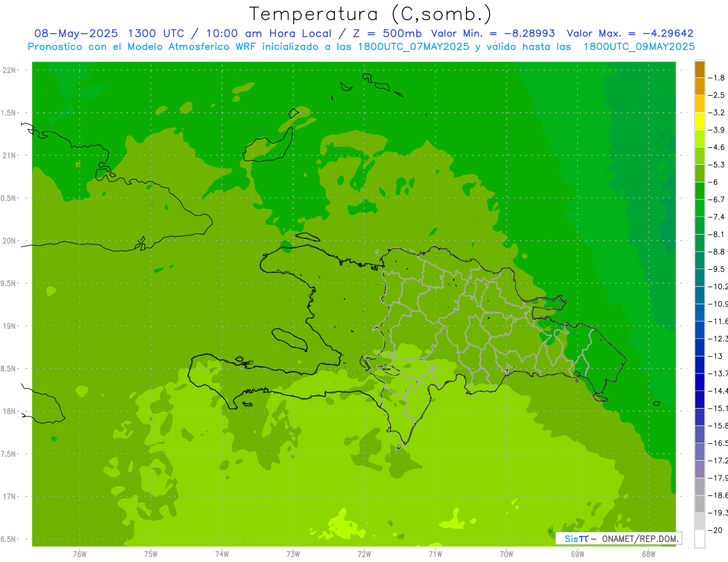Click the "-7.4" colorbar label
This screenshot has height=562, width=728.
[716, 217]
